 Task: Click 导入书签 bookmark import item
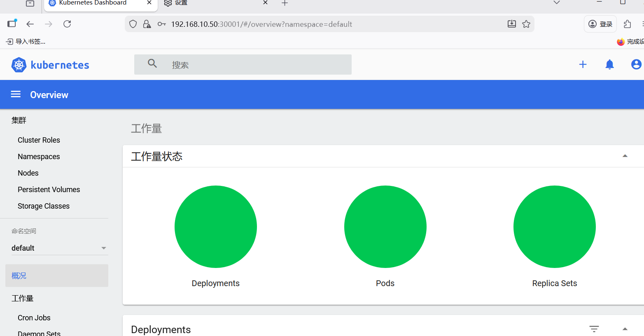pos(26,41)
